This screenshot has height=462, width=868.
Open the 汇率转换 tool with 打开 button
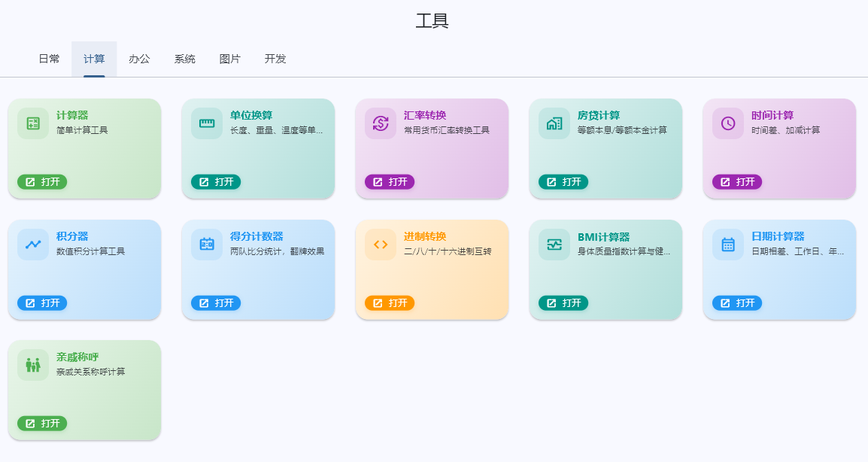(390, 181)
